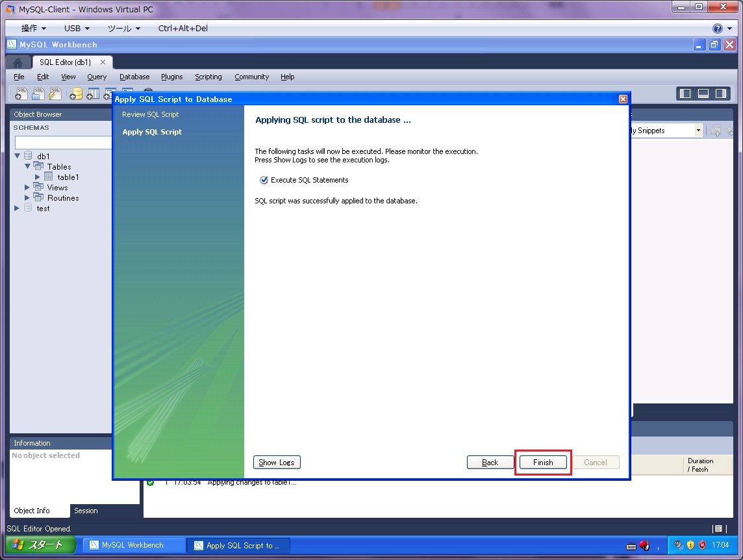
Task: Click the Tables folder icon under db1
Action: 38,166
